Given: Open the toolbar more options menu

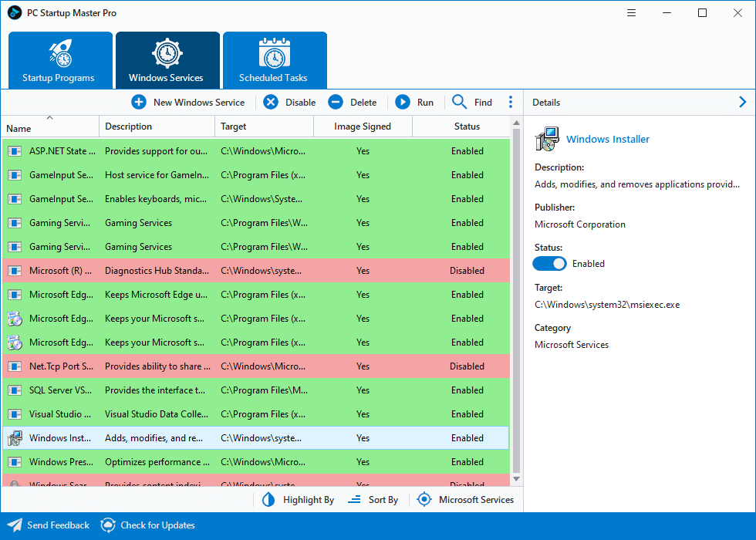Looking at the screenshot, I should click(x=511, y=102).
